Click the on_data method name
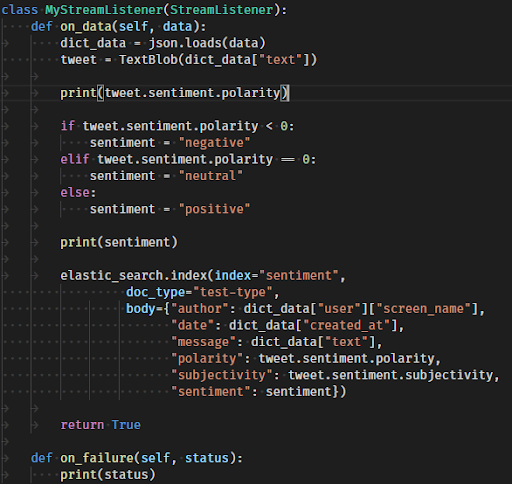The width and height of the screenshot is (512, 484). tap(86, 27)
